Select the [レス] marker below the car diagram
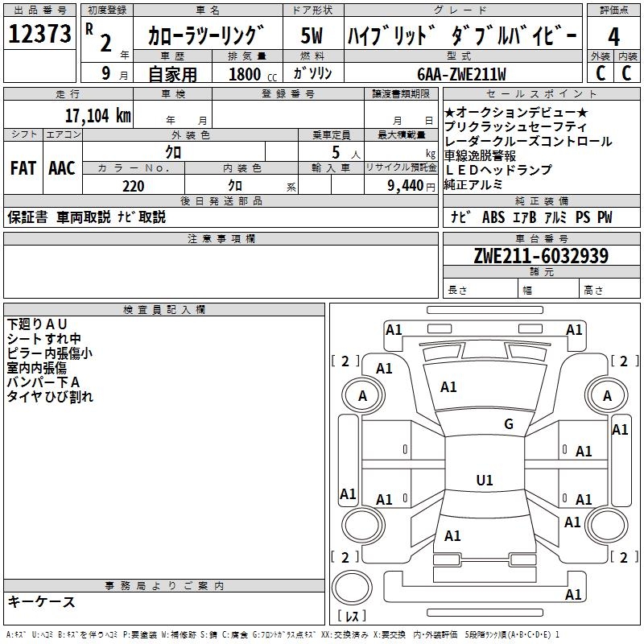Viewport: 644px width, 644px height. [x=351, y=617]
